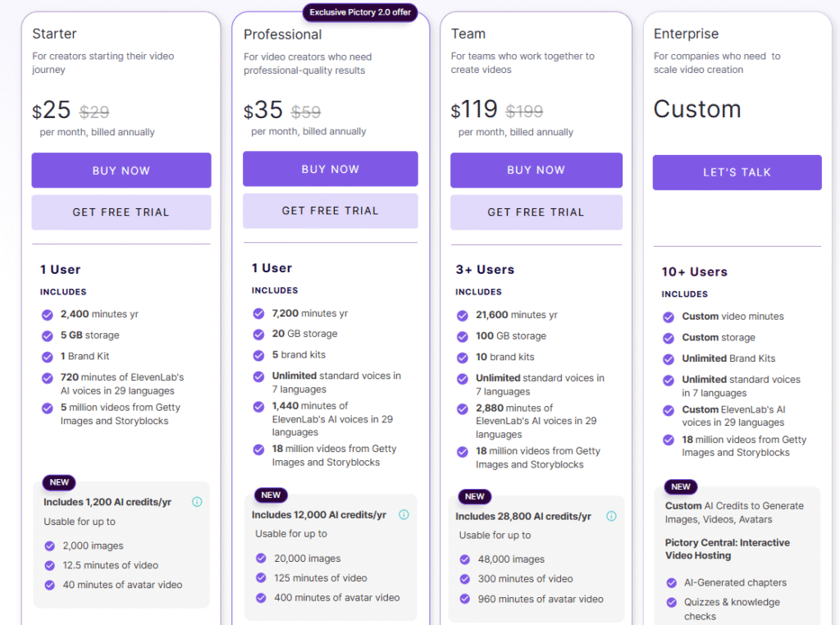Screen dimensions: 840x625
Task: Click the Starter plan title
Action: click(54, 34)
